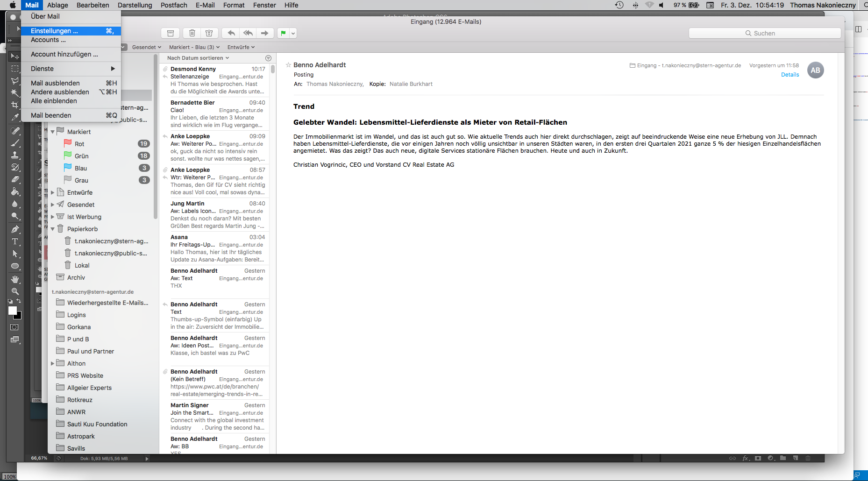The width and height of the screenshot is (868, 481).
Task: Delete the message with the trash icon
Action: 192,33
